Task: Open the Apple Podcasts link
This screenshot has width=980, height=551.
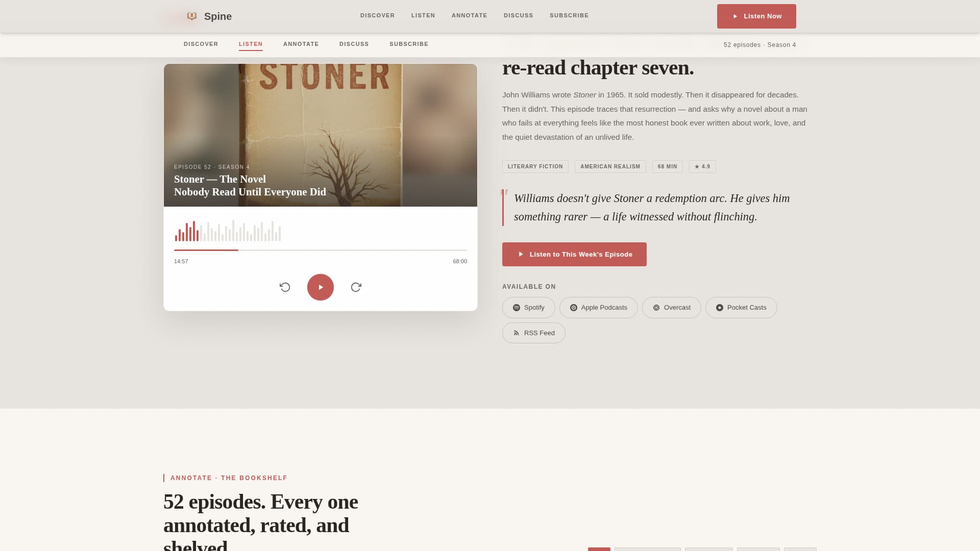Action: pyautogui.click(x=599, y=308)
